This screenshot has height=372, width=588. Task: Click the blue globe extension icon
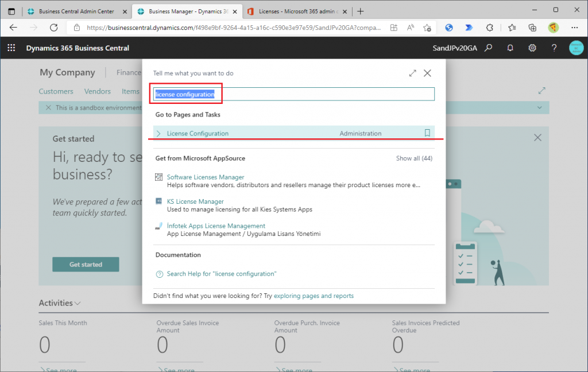tap(449, 28)
